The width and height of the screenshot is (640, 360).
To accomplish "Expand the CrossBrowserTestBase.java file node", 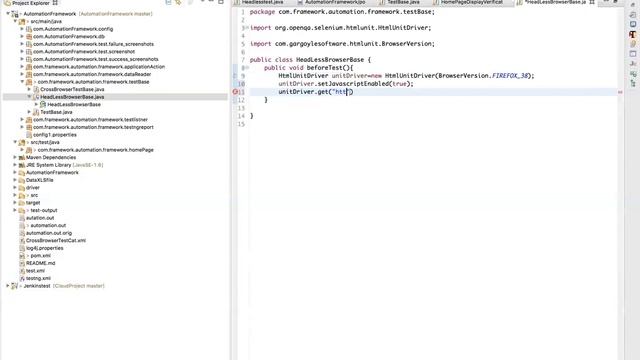I will 29,89.
